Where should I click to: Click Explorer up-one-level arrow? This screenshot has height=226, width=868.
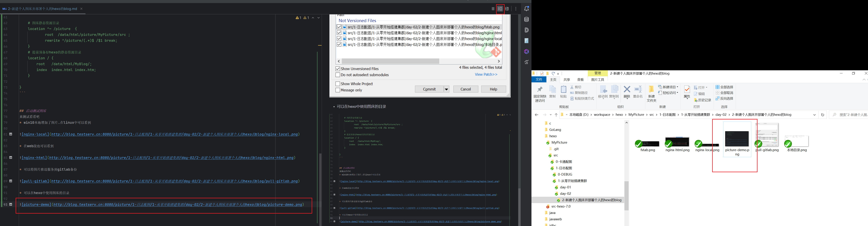[x=556, y=115]
